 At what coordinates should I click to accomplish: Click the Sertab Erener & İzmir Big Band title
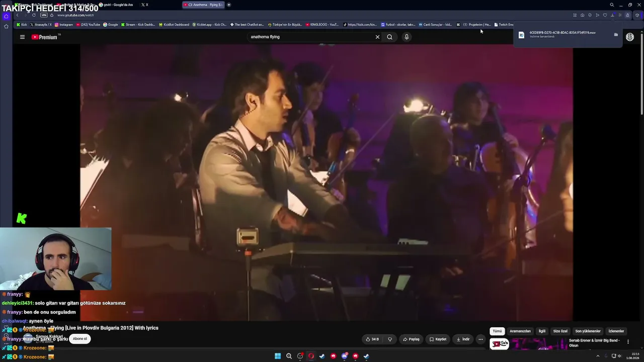point(594,343)
